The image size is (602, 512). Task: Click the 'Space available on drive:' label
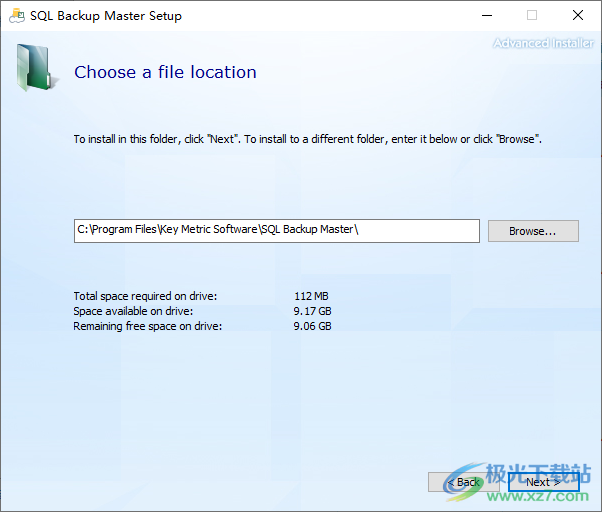[x=133, y=311]
